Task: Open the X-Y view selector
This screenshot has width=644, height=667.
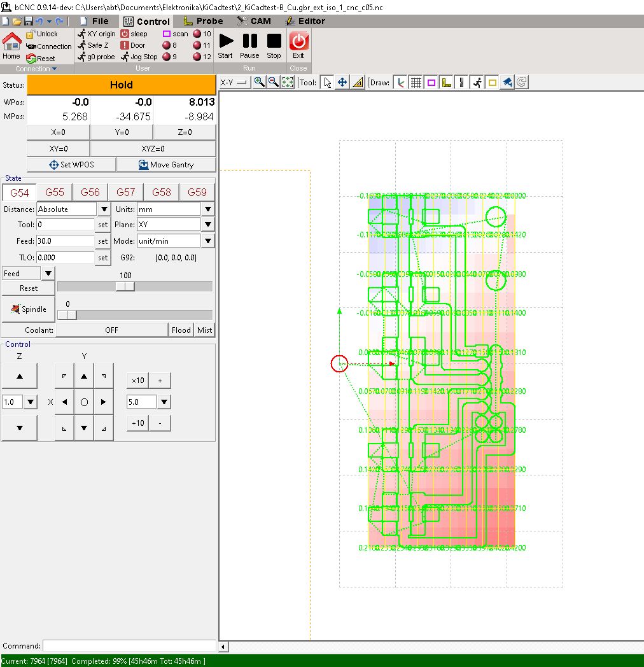Action: click(x=234, y=82)
